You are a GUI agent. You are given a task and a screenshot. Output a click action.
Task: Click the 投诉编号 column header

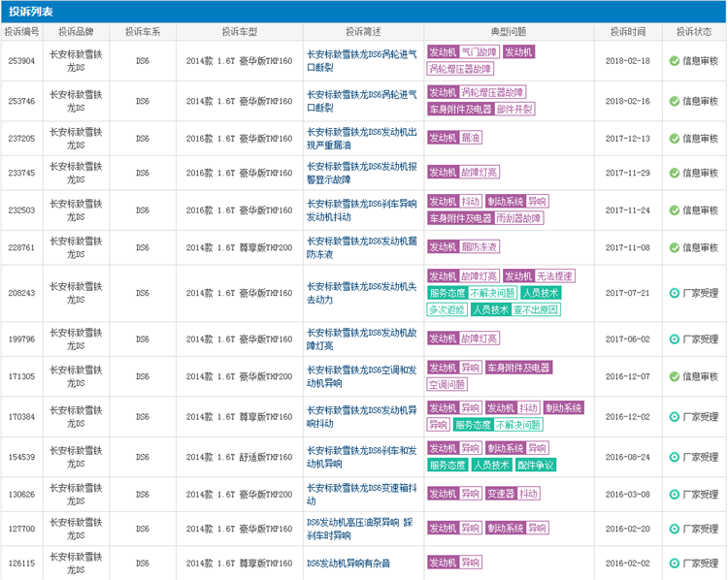tap(21, 32)
